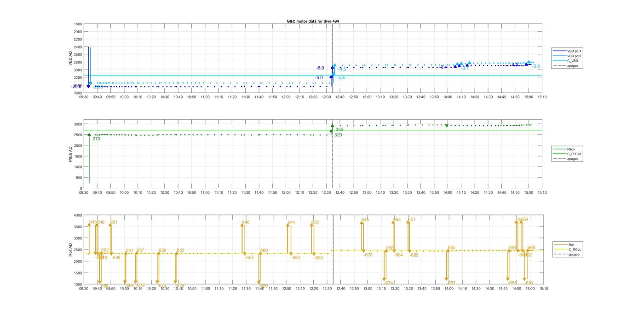
Task: Click the '-3.7' VBD data label
Action: [x=465, y=68]
